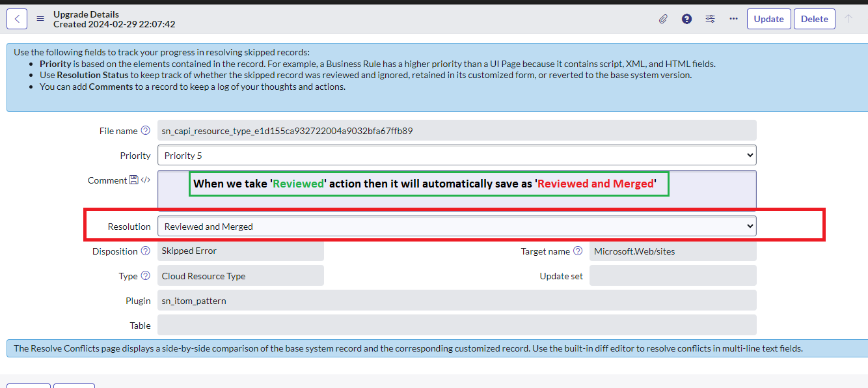Click the Update button
Viewport: 868px width, 388px height.
(x=768, y=19)
